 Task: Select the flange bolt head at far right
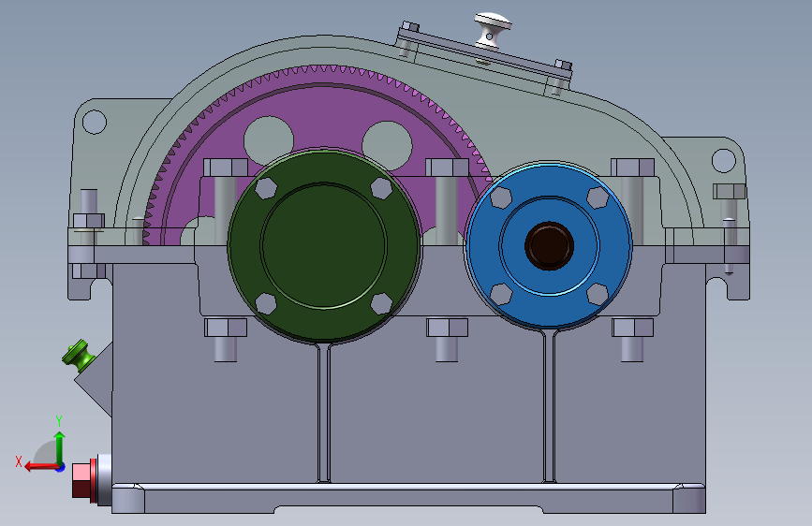730,192
